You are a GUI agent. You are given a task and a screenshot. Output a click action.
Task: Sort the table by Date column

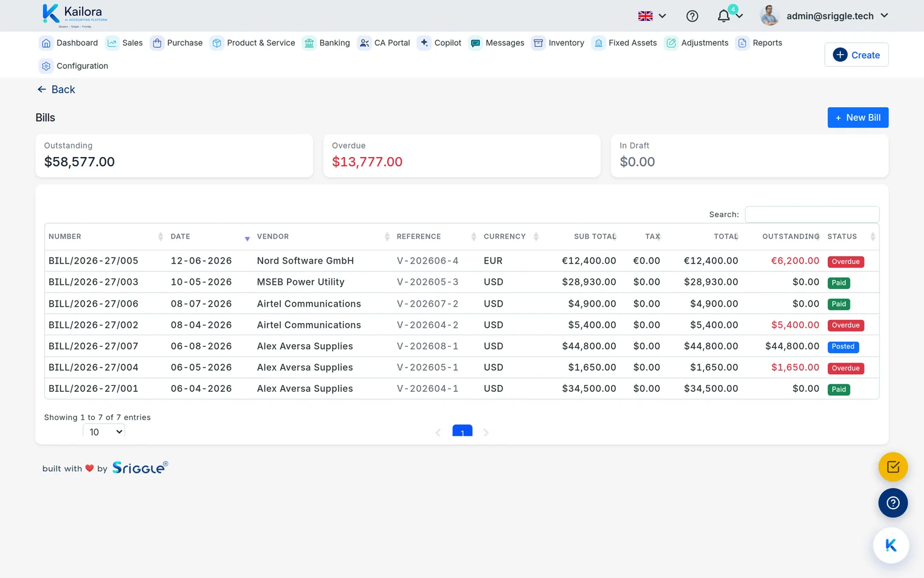pos(210,237)
